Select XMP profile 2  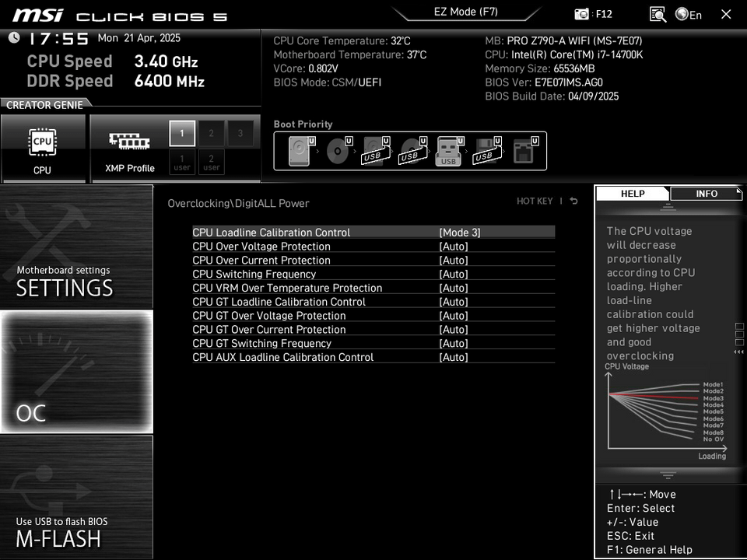click(211, 133)
